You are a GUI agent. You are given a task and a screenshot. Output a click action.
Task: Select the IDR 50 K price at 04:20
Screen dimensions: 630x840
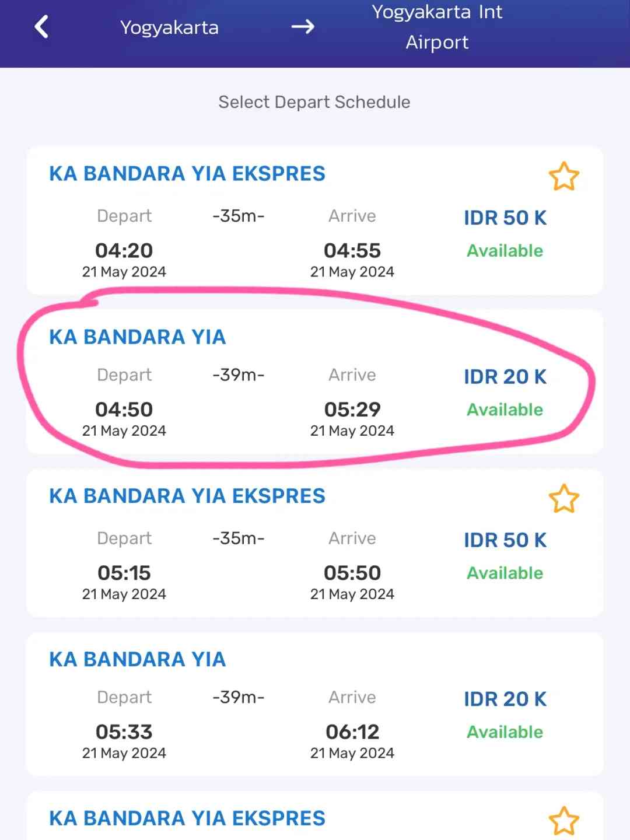[x=505, y=218]
